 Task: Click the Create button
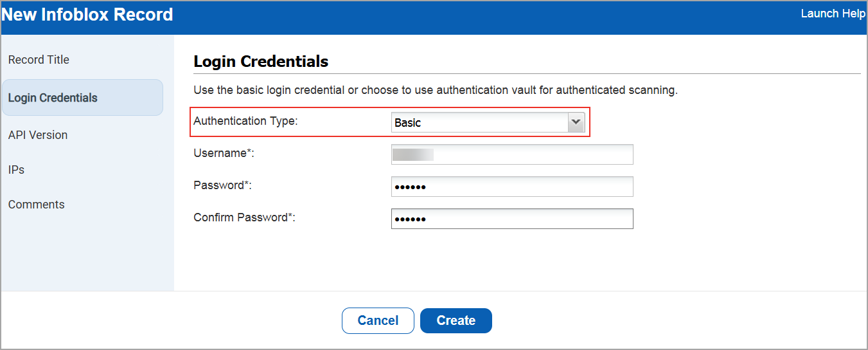tap(456, 320)
